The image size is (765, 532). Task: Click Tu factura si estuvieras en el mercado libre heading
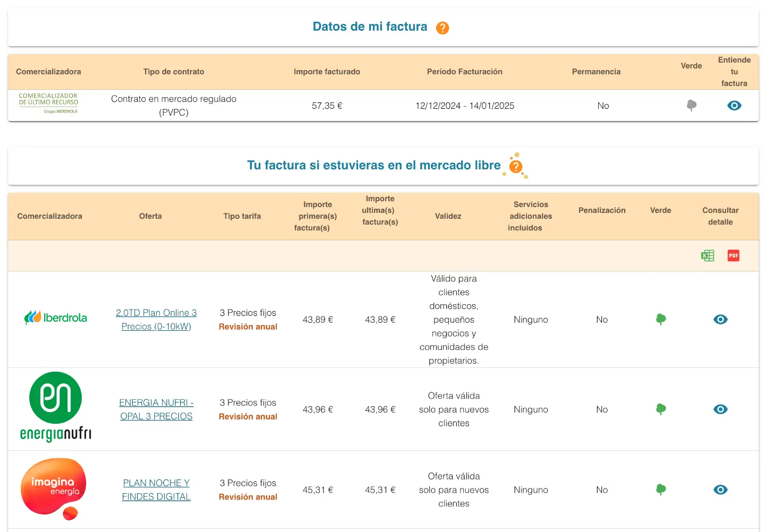pos(373,165)
